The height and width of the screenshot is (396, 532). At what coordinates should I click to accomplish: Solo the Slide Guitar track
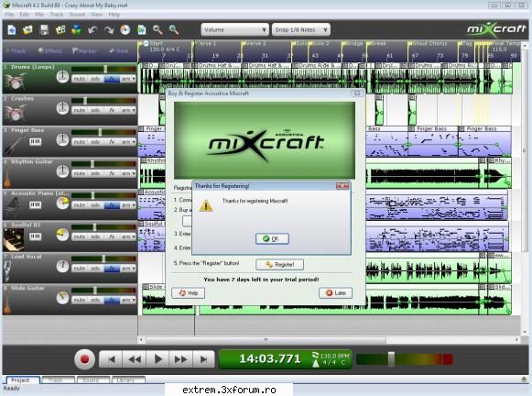click(95, 300)
